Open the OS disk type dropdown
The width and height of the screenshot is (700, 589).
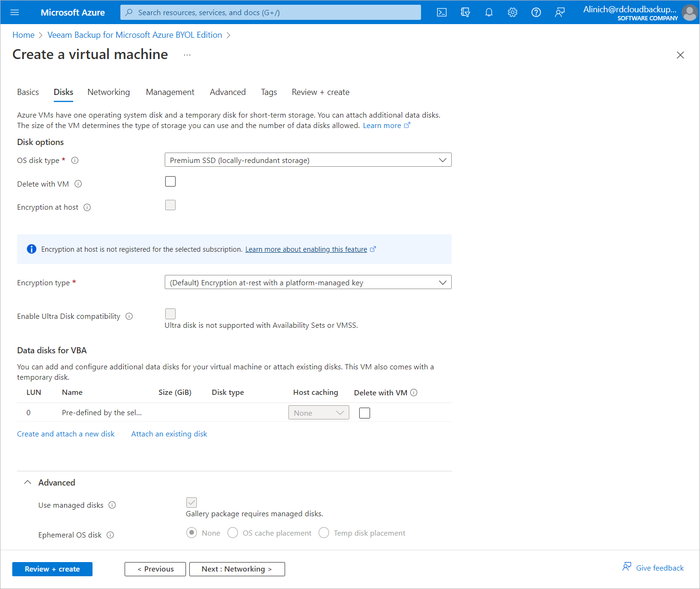[x=308, y=160]
